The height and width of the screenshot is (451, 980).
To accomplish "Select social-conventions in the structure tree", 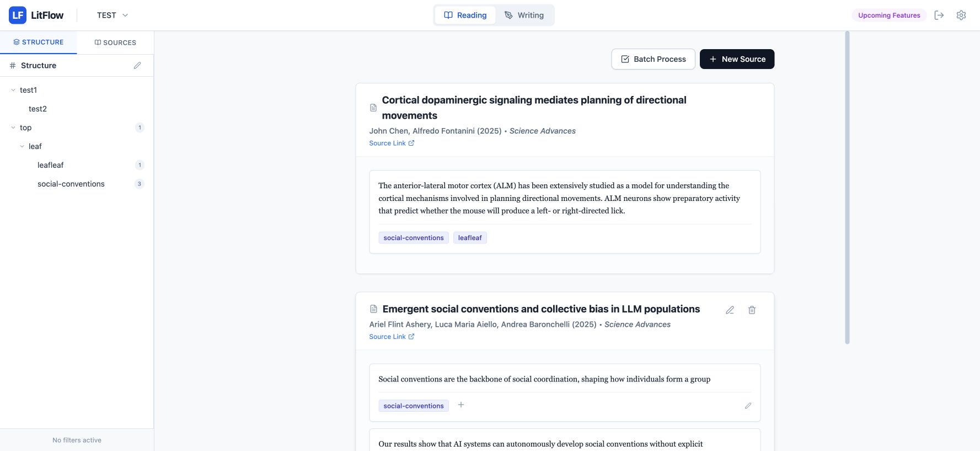I will pyautogui.click(x=71, y=184).
